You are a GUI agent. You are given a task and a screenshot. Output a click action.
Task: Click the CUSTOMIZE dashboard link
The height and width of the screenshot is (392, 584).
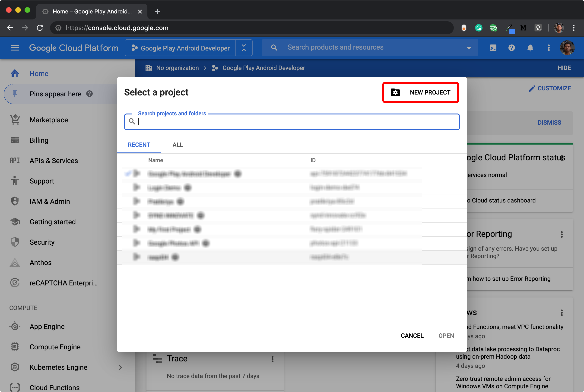(x=549, y=88)
